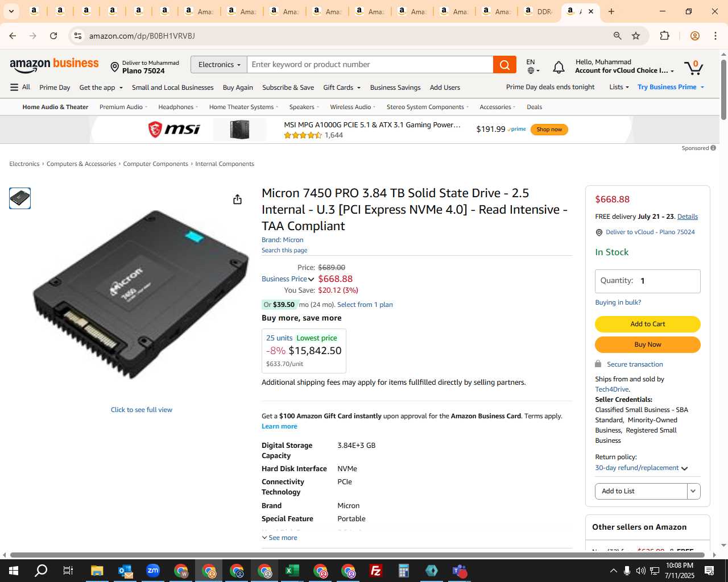
Task: Expand See more product details
Action: pos(279,538)
